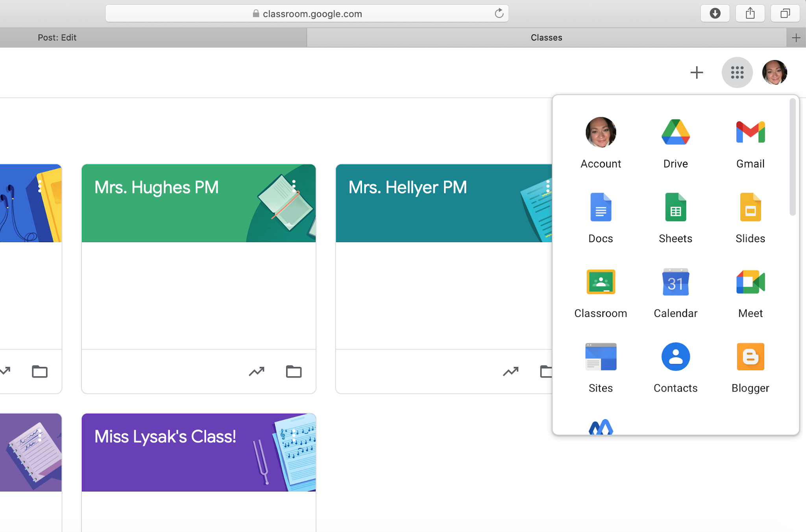Screen dimensions: 806x532
Task: Open Calendar from the apps panel
Action: click(675, 293)
